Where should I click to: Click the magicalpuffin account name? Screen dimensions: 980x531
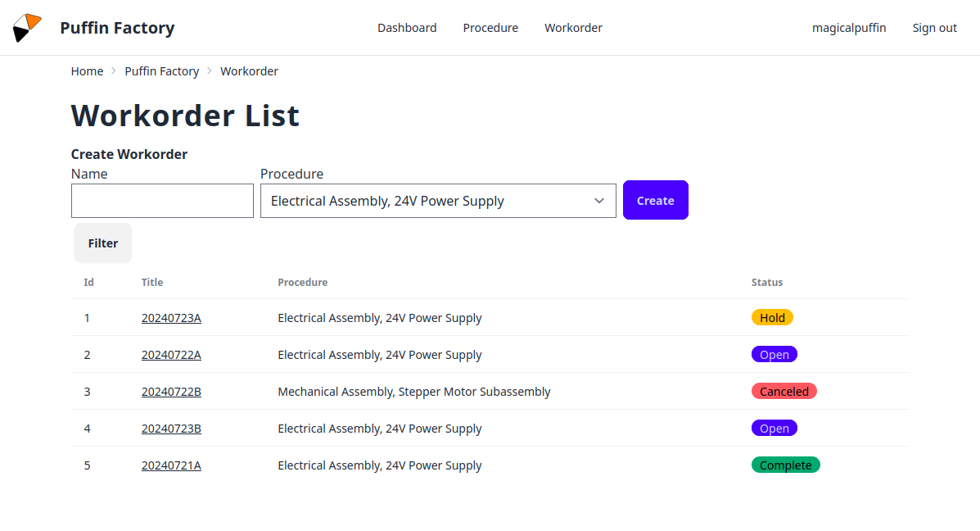(849, 27)
